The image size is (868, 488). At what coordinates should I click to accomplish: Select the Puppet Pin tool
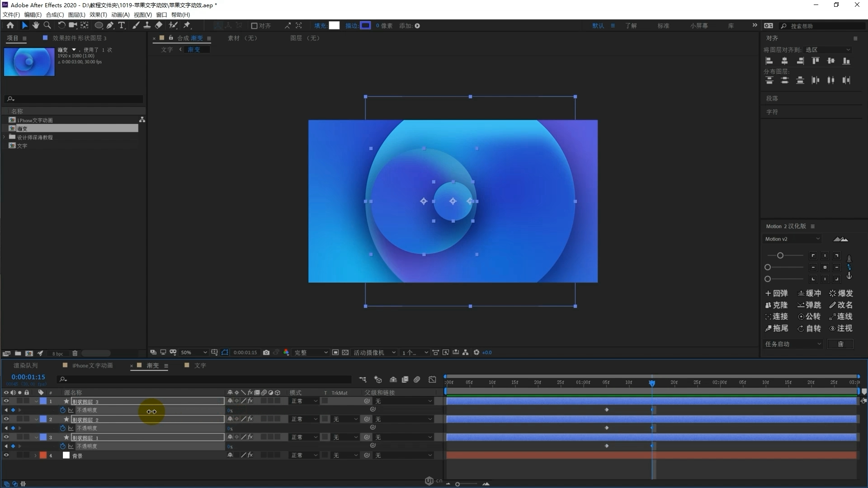coord(187,26)
